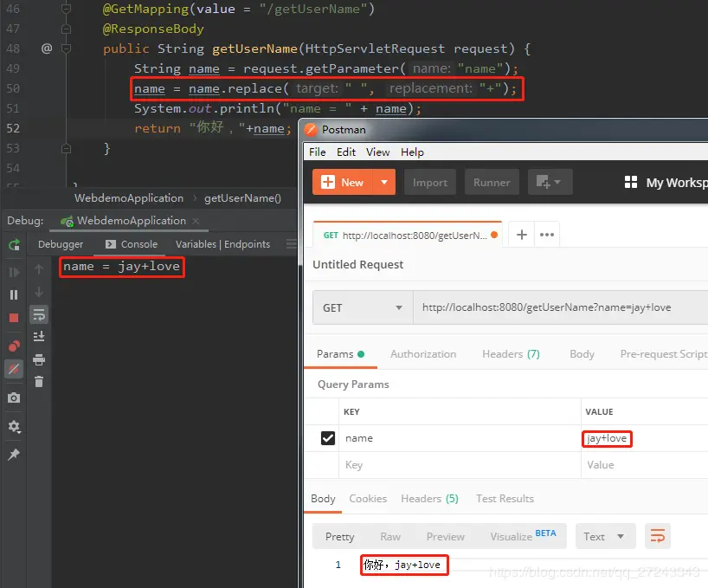Screen dimensions: 708x588
Task: Select the GET localhost request tab
Action: point(408,235)
